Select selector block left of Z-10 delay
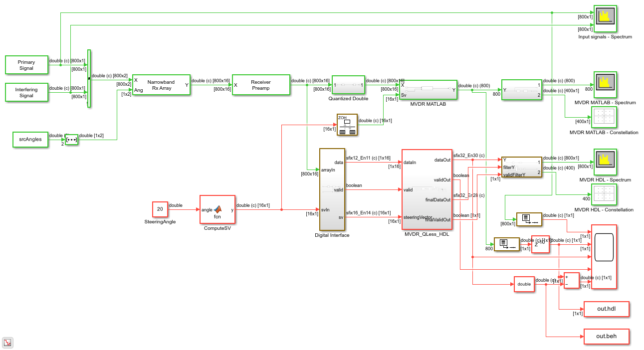644x350 pixels. [506, 244]
